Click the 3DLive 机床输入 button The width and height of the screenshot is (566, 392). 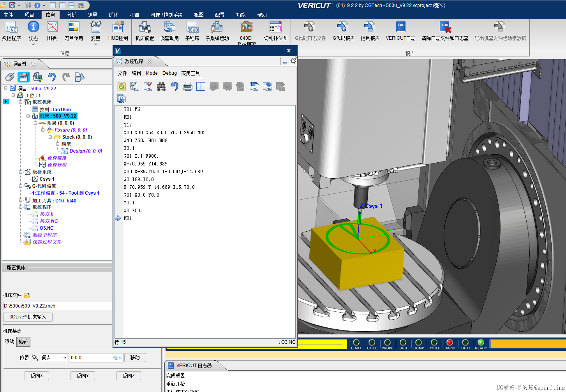28,317
